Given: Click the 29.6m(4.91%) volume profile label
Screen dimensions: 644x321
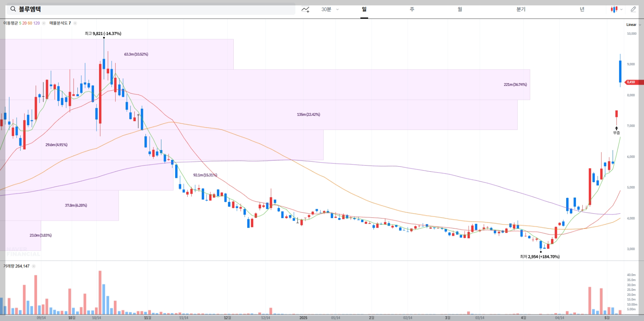Looking at the screenshot, I should pos(56,145).
